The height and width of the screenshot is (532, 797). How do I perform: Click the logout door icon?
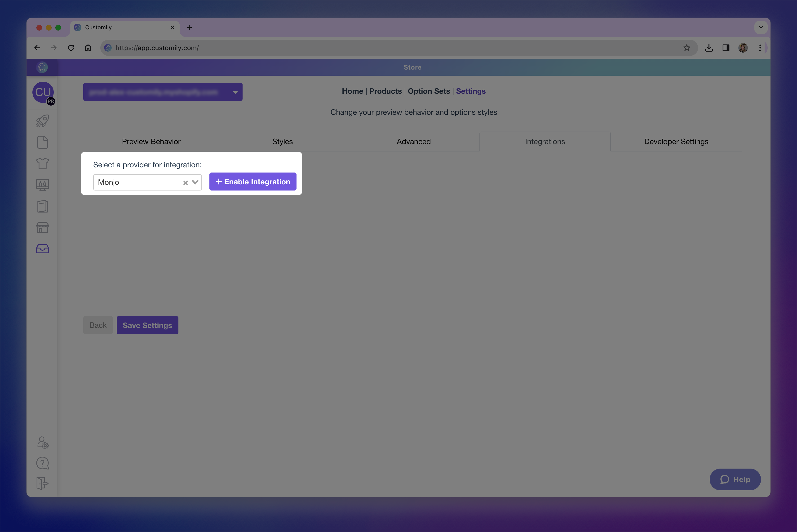pos(42,483)
